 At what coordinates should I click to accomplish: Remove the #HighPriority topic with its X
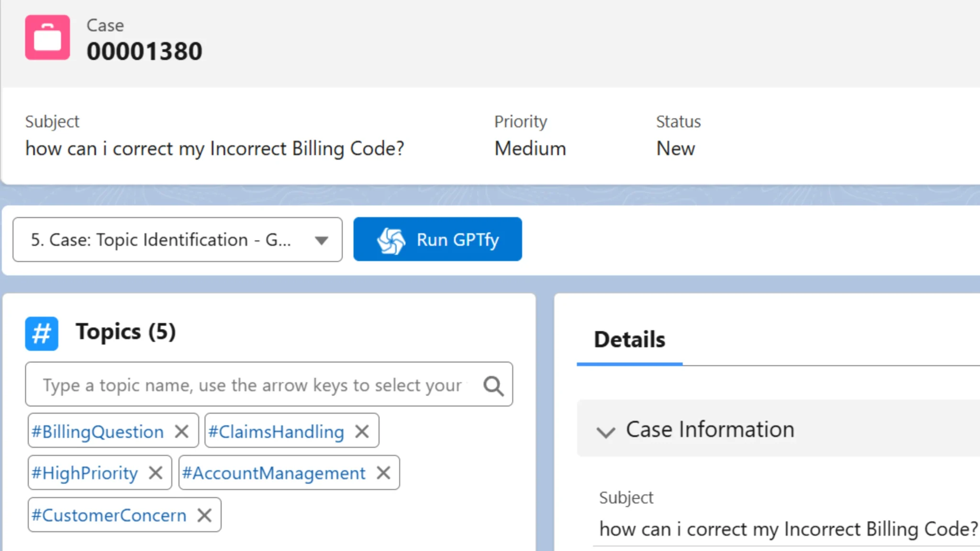[156, 473]
